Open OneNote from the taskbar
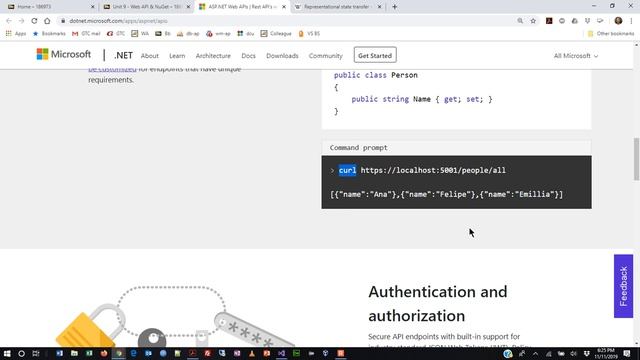This screenshot has height=360, width=640. [237, 353]
